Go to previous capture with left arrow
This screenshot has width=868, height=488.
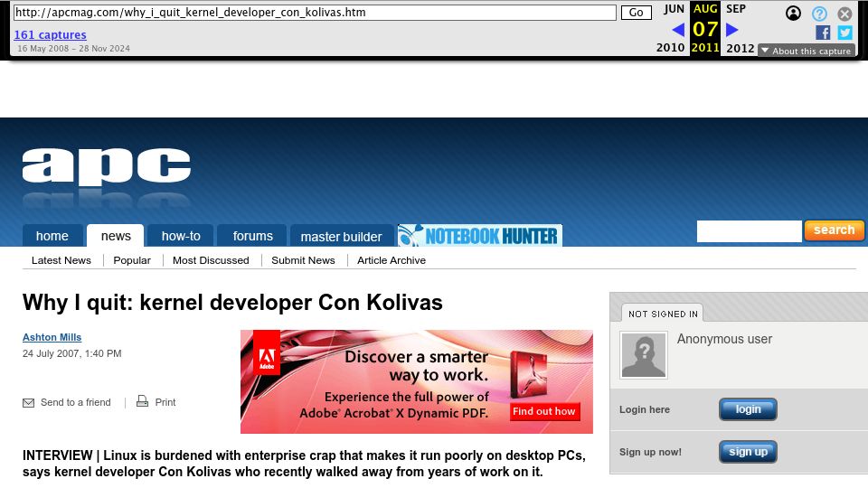(678, 30)
